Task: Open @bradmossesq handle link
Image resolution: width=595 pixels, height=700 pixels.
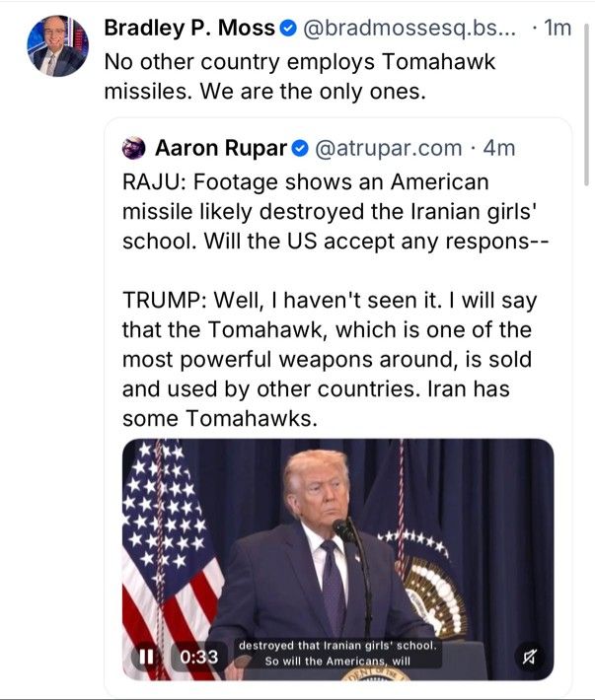Action: 409,29
